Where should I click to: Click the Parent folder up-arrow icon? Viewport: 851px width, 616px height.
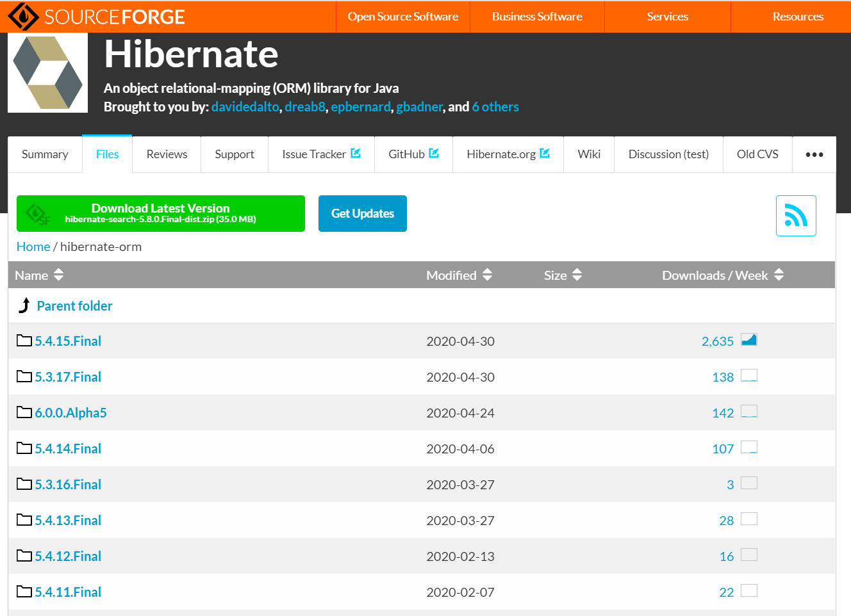coord(24,305)
